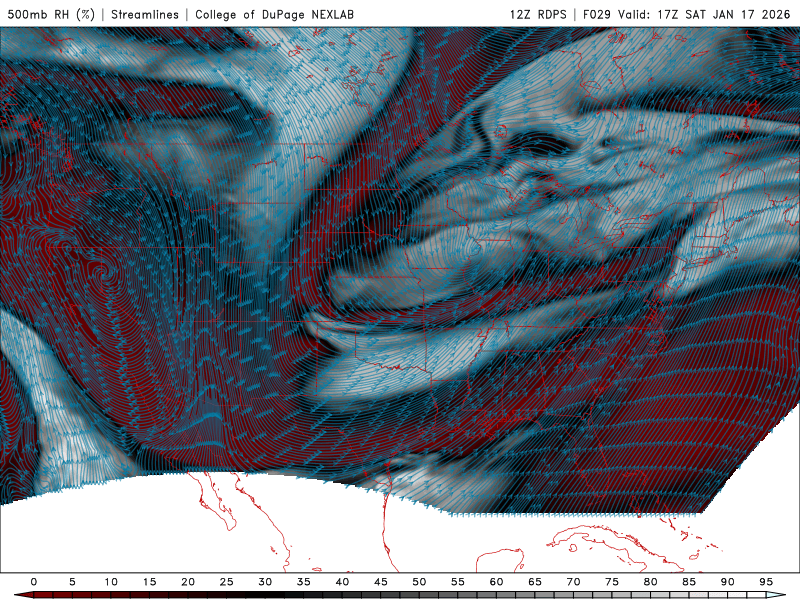
Task: Click the 50 value on the color scale
Action: (419, 582)
